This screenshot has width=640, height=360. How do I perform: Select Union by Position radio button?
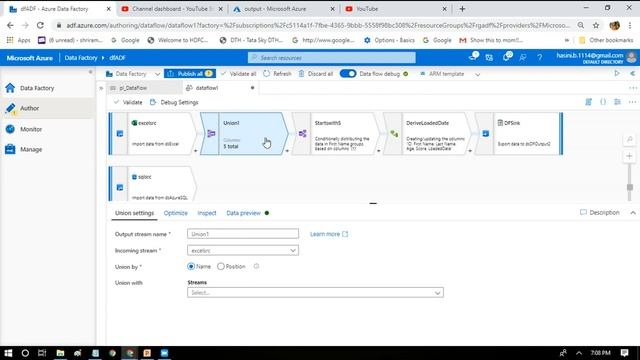point(220,266)
